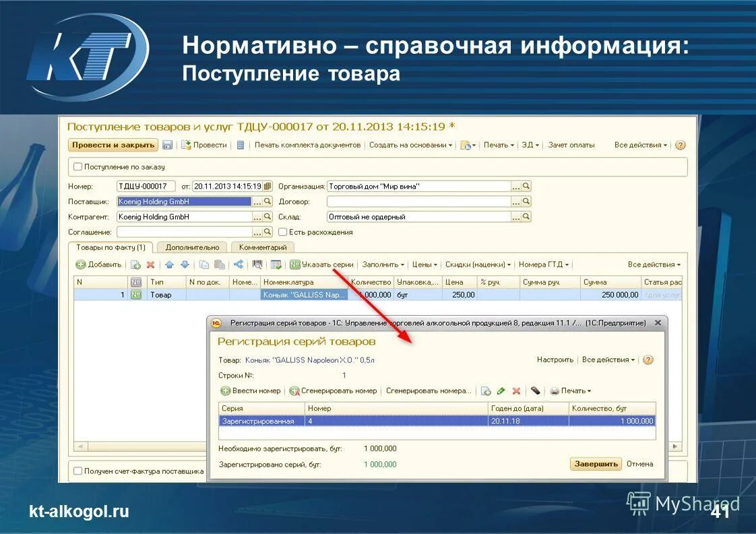Image resolution: width=756 pixels, height=534 pixels.
Task: Open the Скидки (наценки) dropdown
Action: pyautogui.click(x=477, y=264)
